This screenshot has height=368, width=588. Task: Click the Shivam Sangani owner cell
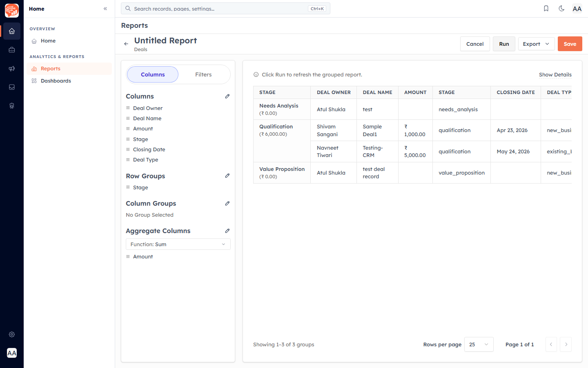334,130
